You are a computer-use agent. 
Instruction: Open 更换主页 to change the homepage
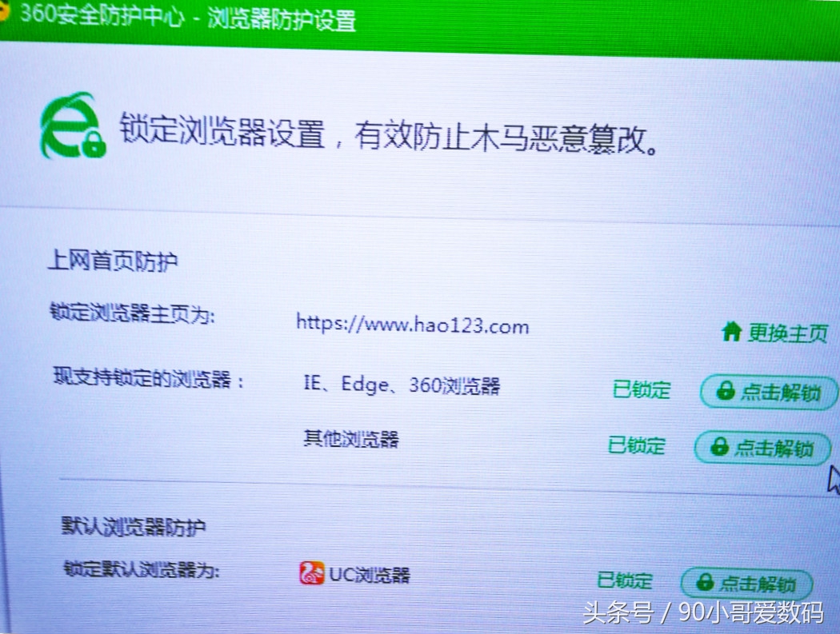780,332
